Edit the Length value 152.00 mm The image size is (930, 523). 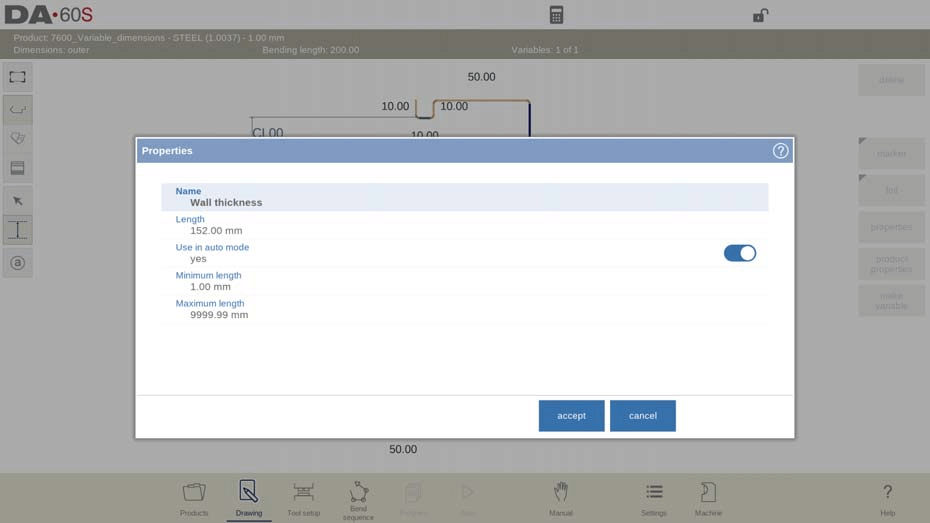(216, 231)
